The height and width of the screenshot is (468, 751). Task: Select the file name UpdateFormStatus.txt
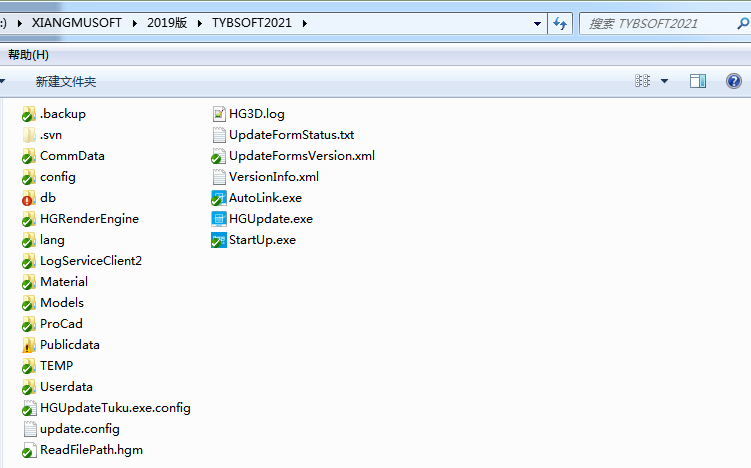pyautogui.click(x=292, y=135)
